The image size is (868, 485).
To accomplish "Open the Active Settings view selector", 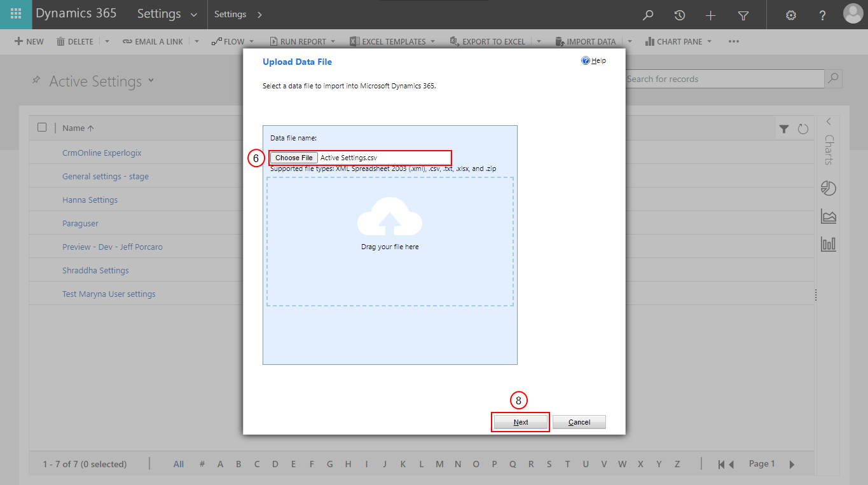I will tap(151, 80).
